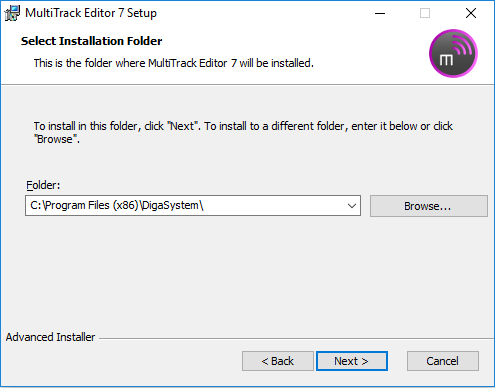Go to the previous step with < Back
This screenshot has width=495, height=388.
click(x=278, y=361)
